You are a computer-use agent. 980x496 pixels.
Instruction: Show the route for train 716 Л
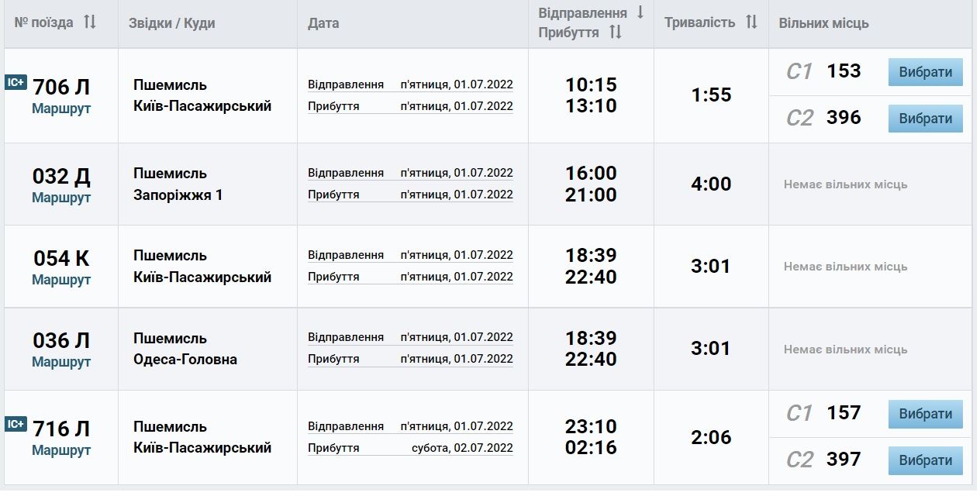[61, 450]
